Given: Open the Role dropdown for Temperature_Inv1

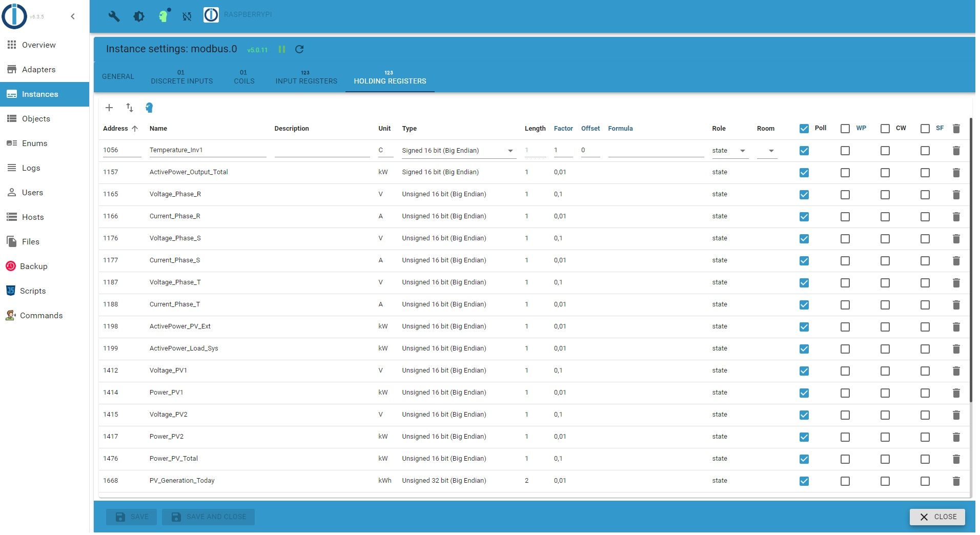Looking at the screenshot, I should tap(730, 151).
